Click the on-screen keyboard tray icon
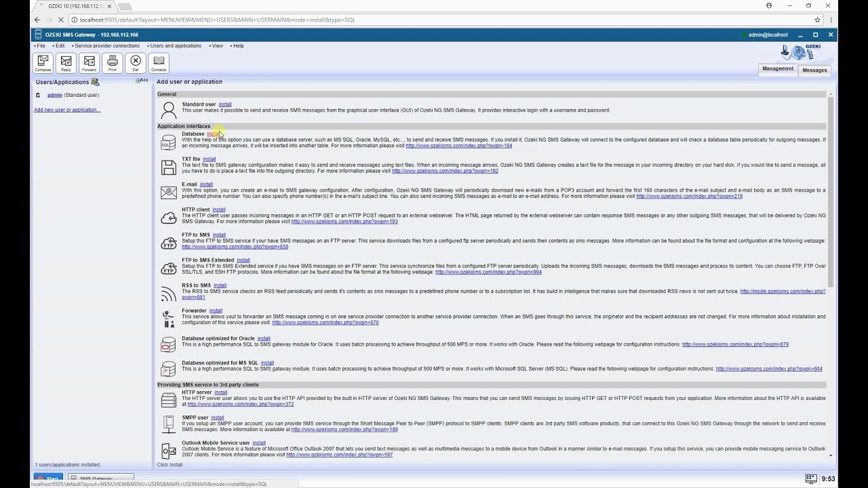The image size is (868, 488). coord(810,479)
